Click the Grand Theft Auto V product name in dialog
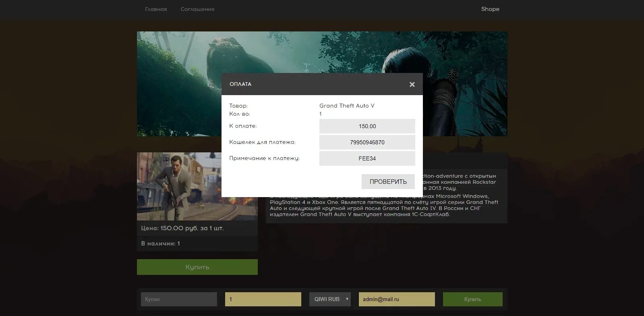Screen dimensions: 644x316 pos(347,106)
